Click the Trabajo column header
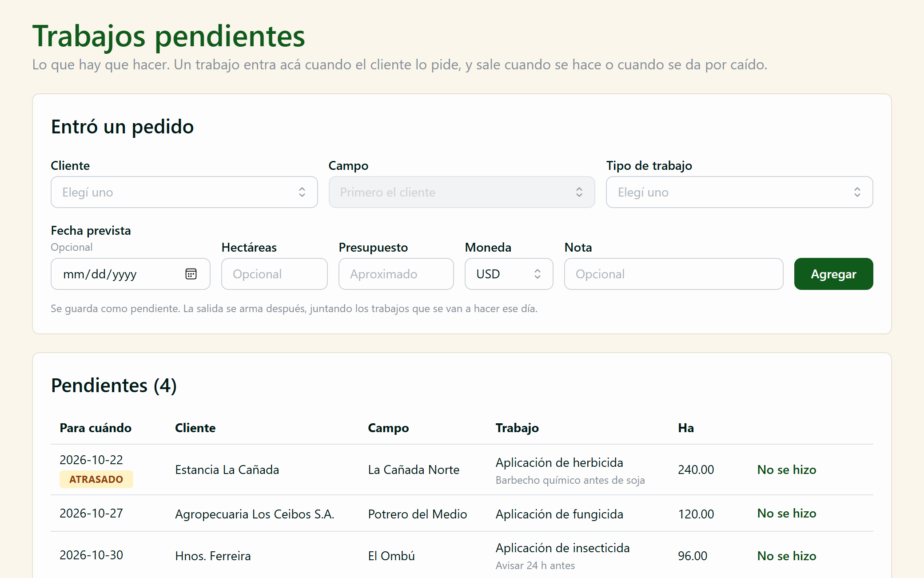The width and height of the screenshot is (924, 578). click(517, 428)
